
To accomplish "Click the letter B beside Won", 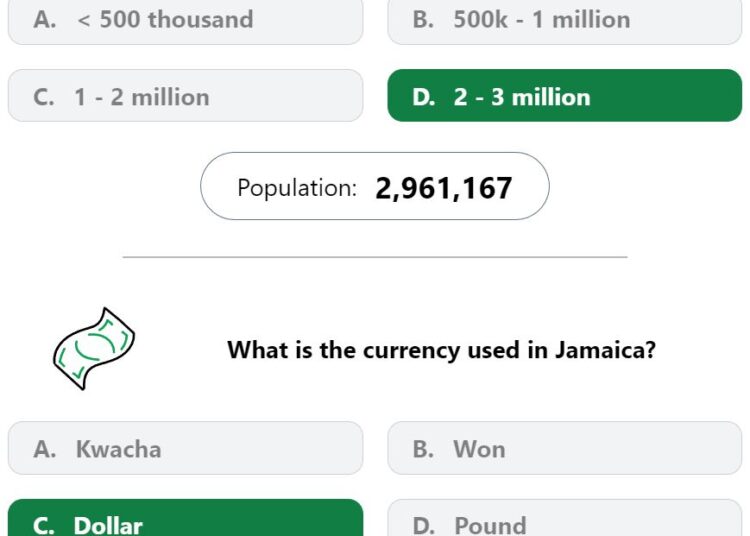I will [x=423, y=449].
